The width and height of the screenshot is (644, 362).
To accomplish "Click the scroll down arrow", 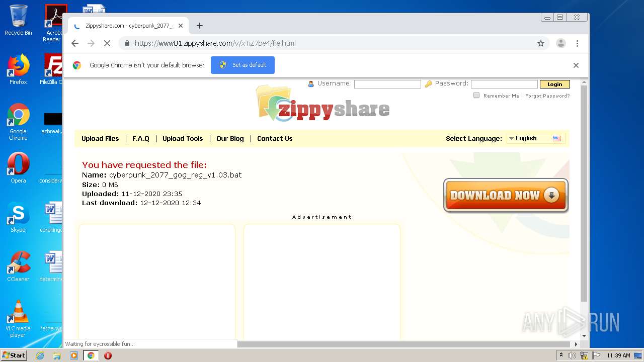I will click(x=584, y=336).
